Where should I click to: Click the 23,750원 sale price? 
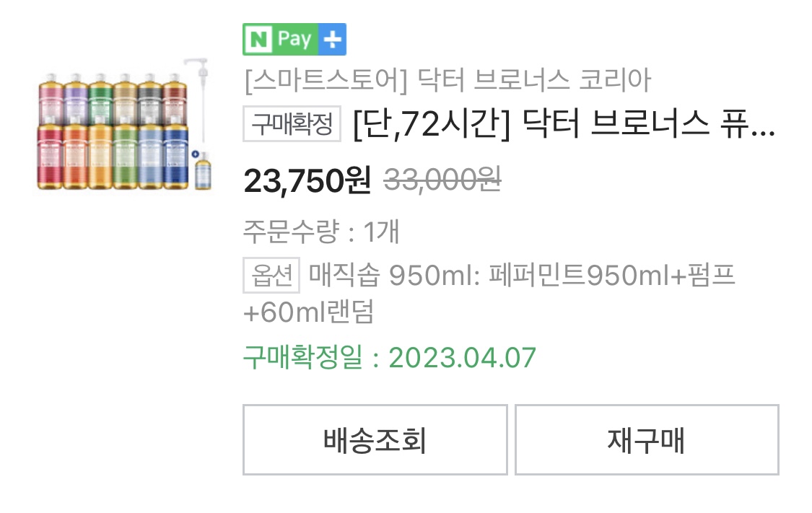307,180
